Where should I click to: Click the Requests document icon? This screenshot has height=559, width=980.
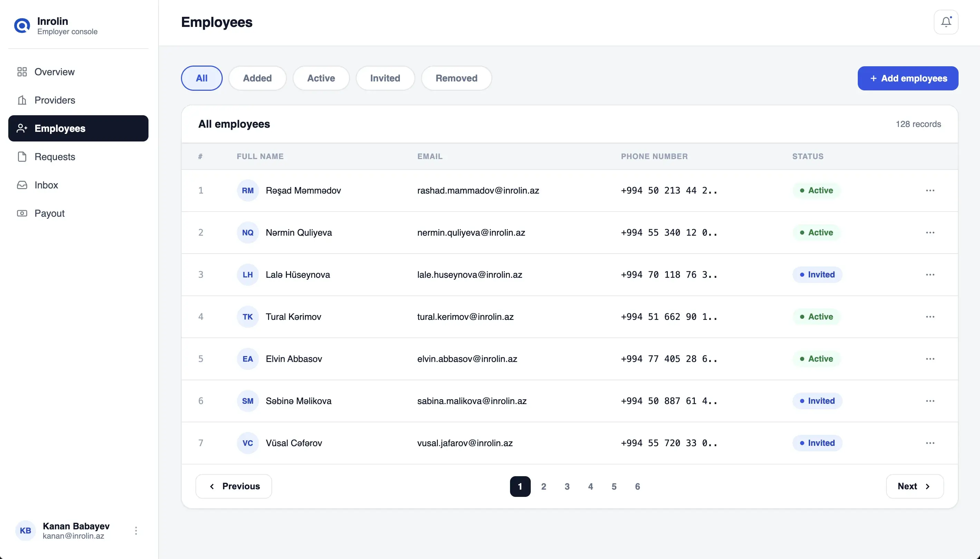[22, 157]
